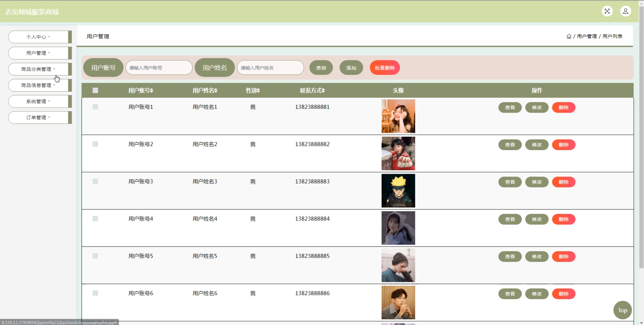Click 用户列表 in breadcrumb
644x325 pixels.
click(612, 36)
